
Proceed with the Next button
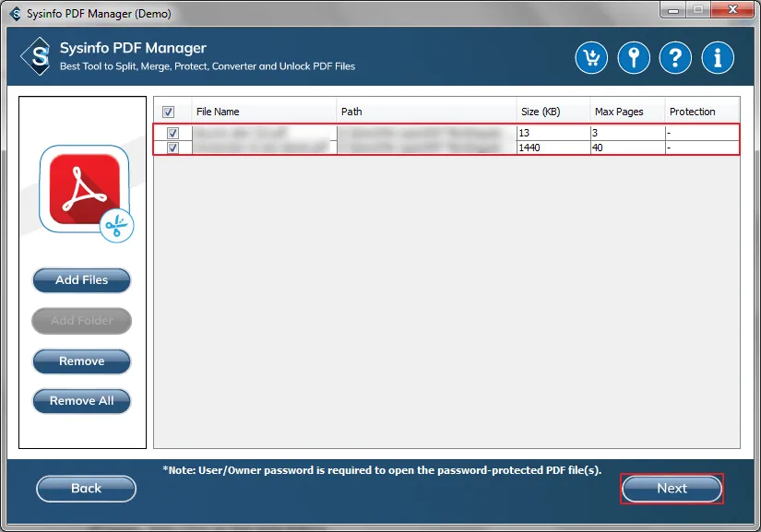[x=672, y=489]
